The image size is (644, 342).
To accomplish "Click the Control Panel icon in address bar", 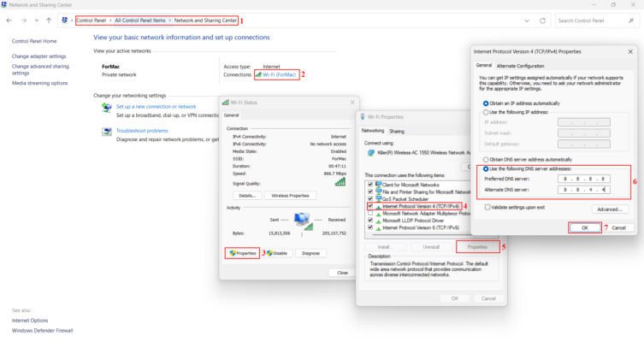I will click(65, 20).
